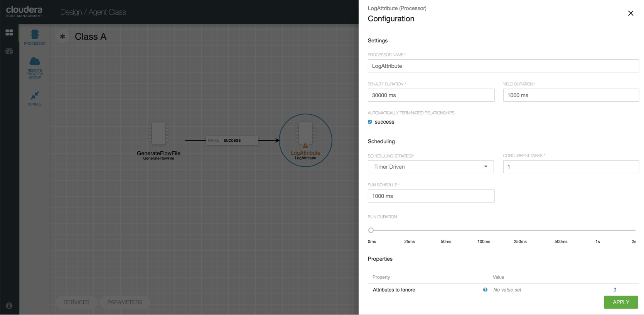The image size is (644, 315).
Task: Click the info icon at bottom left
Action: click(9, 305)
